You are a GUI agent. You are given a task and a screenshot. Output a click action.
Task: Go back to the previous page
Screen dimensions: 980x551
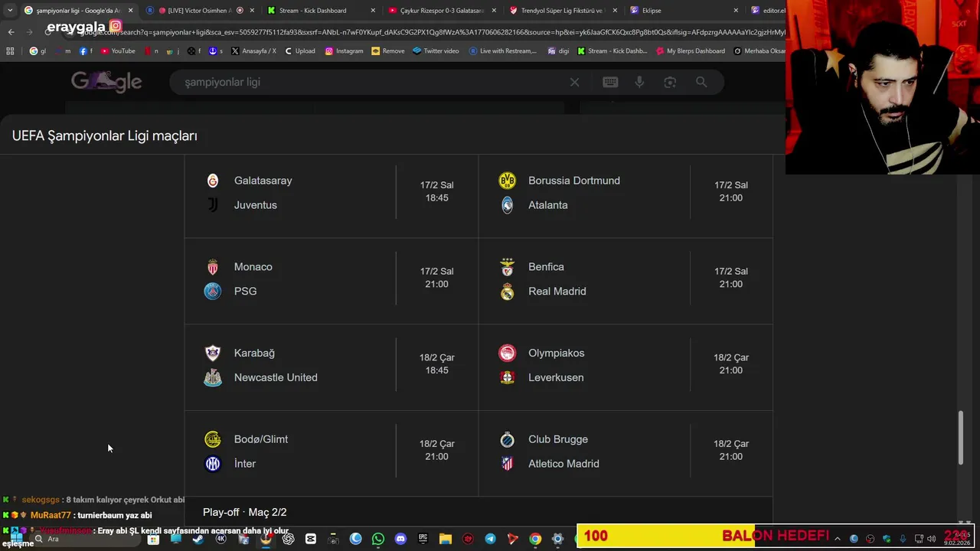tap(11, 31)
